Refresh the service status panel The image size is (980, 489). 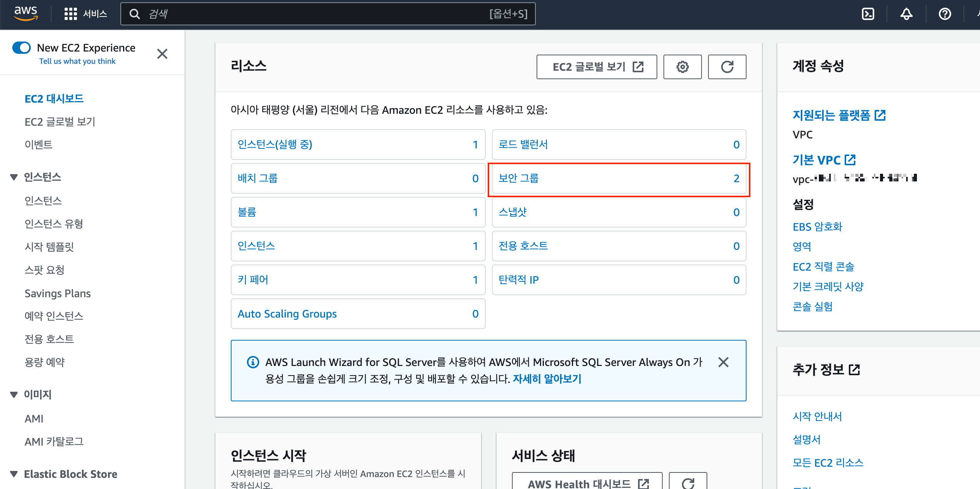688,483
